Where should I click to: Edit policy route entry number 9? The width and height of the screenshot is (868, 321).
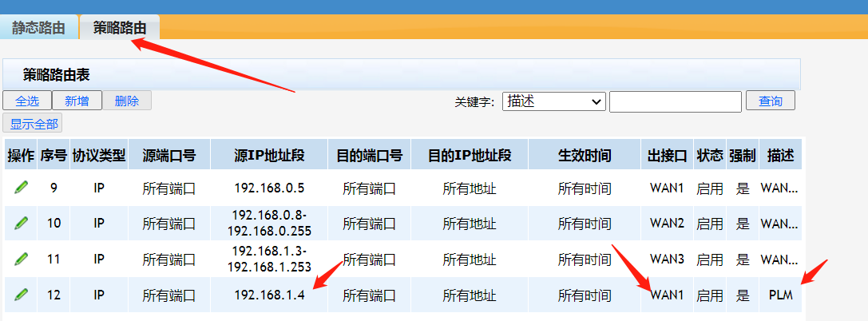(21, 188)
